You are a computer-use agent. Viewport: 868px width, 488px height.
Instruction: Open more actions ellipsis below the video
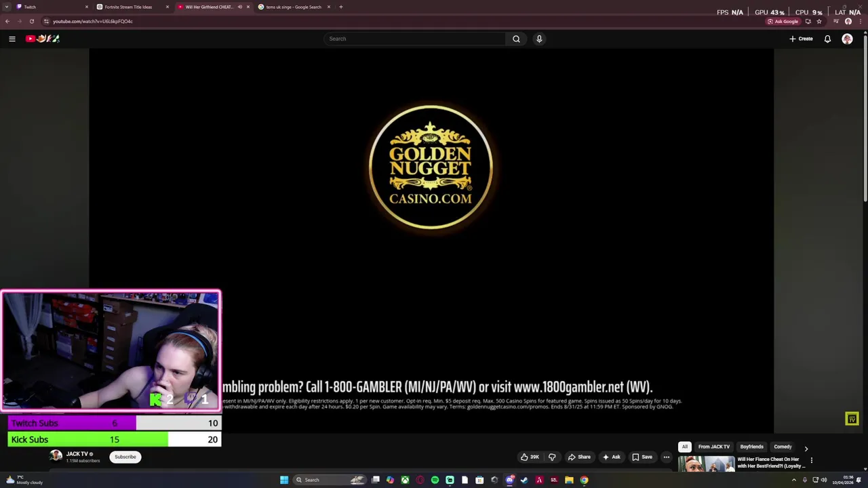(666, 457)
